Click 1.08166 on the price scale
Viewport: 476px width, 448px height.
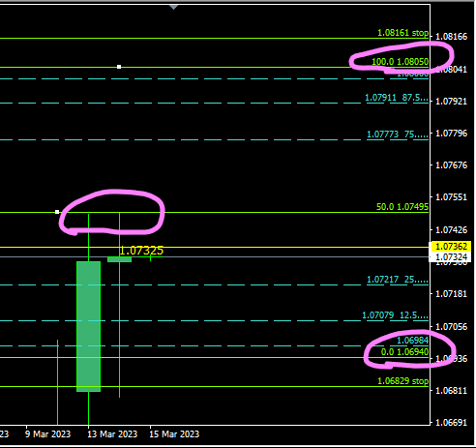coord(451,37)
